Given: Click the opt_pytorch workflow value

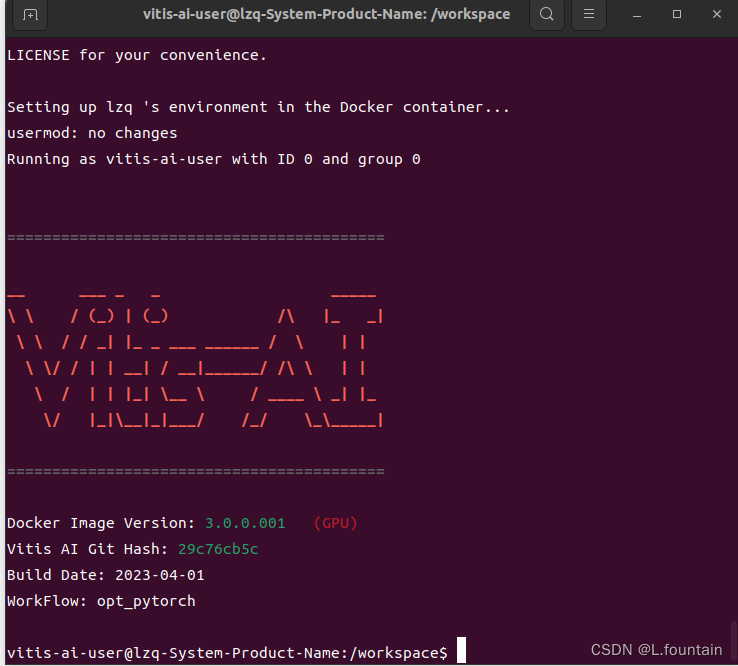Looking at the screenshot, I should [x=146, y=602].
